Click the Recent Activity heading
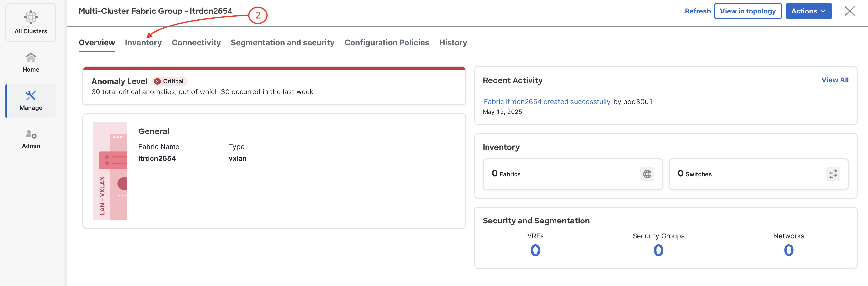The image size is (868, 286). click(513, 80)
